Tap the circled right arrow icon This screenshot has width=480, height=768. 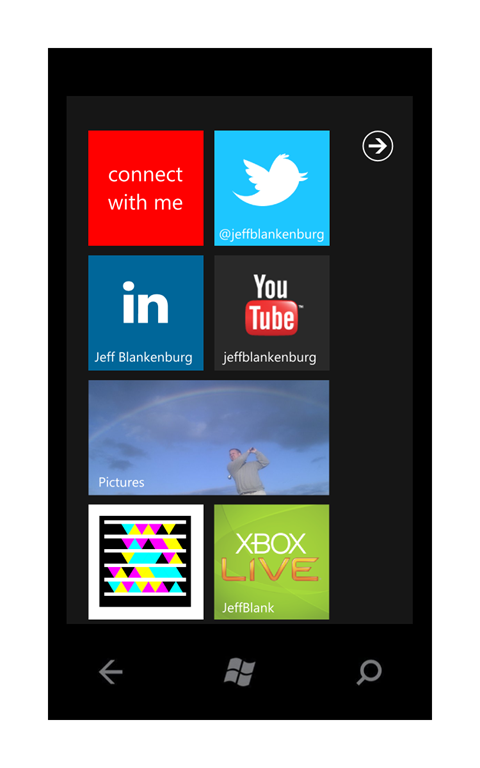coord(377,146)
